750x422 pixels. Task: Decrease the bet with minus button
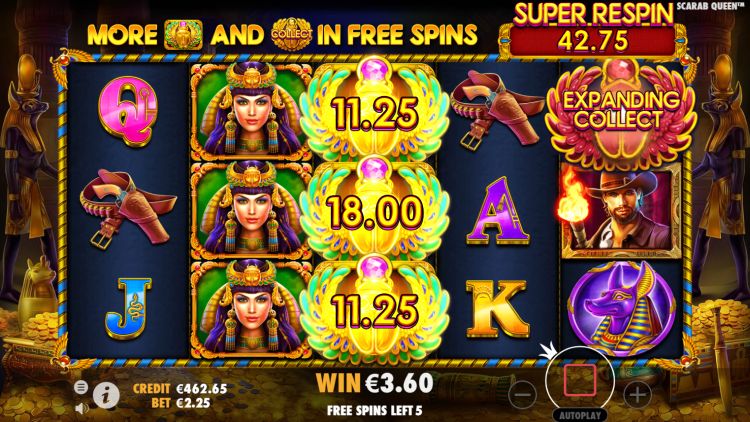click(x=523, y=395)
